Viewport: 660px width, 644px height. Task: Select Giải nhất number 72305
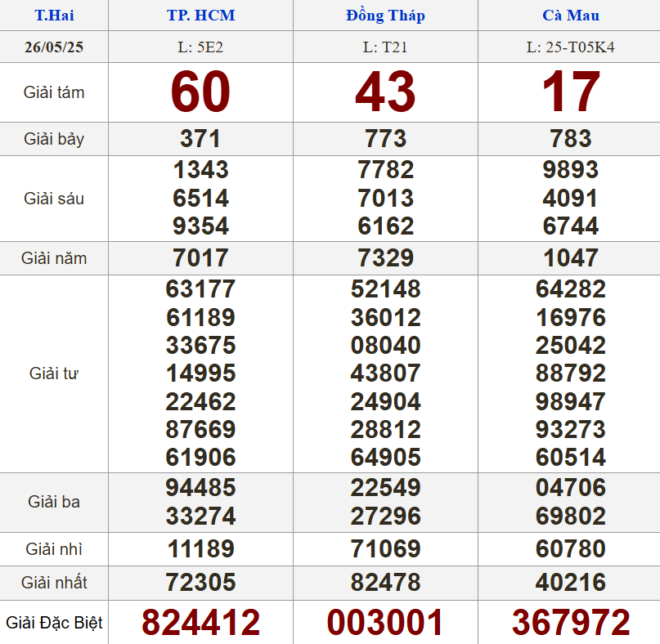200,583
